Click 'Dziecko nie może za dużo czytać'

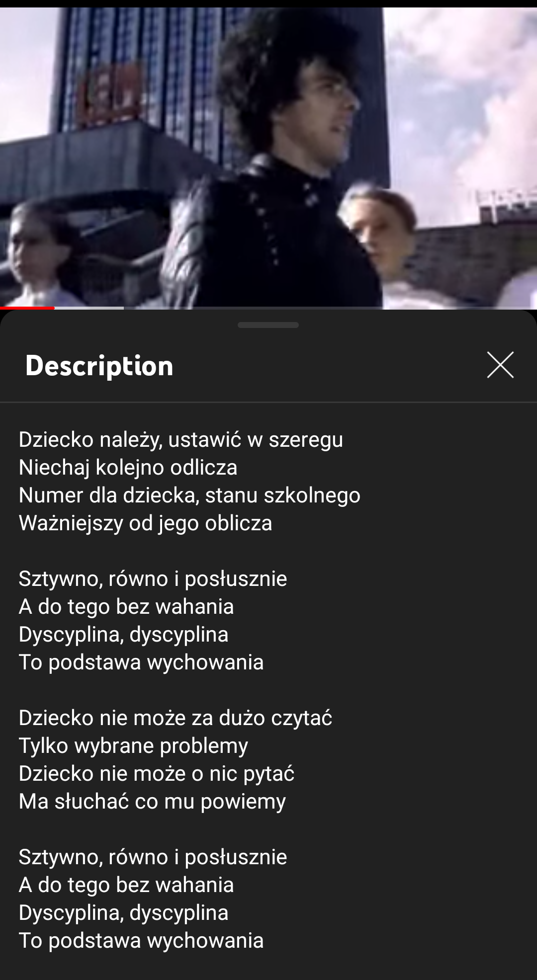point(176,718)
